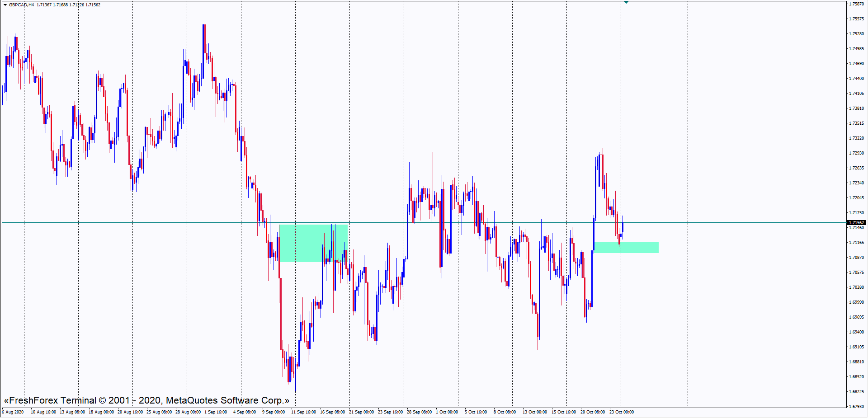Click the FreshForex Terminal copyright text
The height and width of the screenshot is (418, 868).
(x=146, y=400)
